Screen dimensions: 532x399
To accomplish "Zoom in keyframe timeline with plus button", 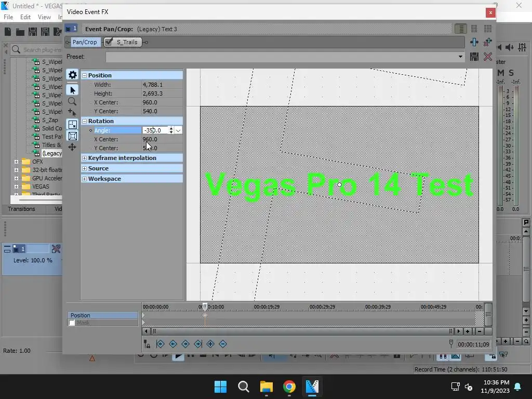I will (x=468, y=331).
